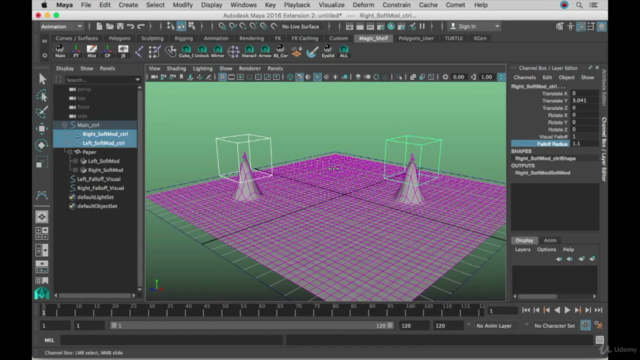Click the paint brush shelf icon
This screenshot has width=640, height=360.
tap(312, 51)
